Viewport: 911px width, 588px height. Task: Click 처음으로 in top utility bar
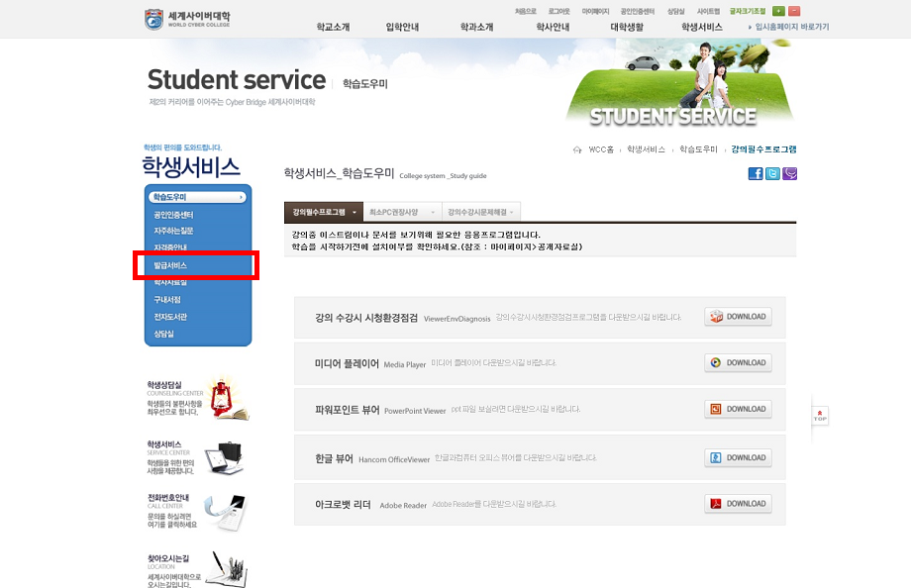click(526, 11)
